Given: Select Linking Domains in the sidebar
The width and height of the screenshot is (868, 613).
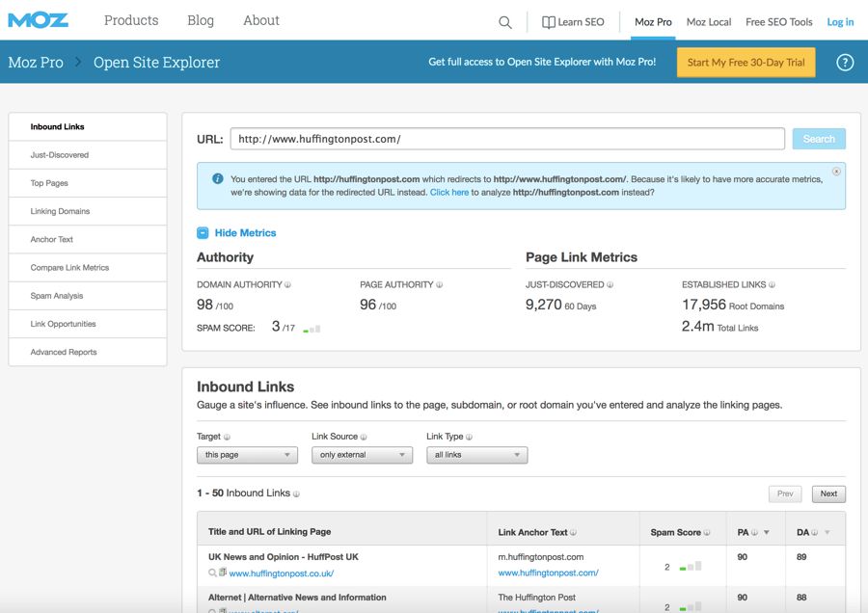Looking at the screenshot, I should (88, 211).
